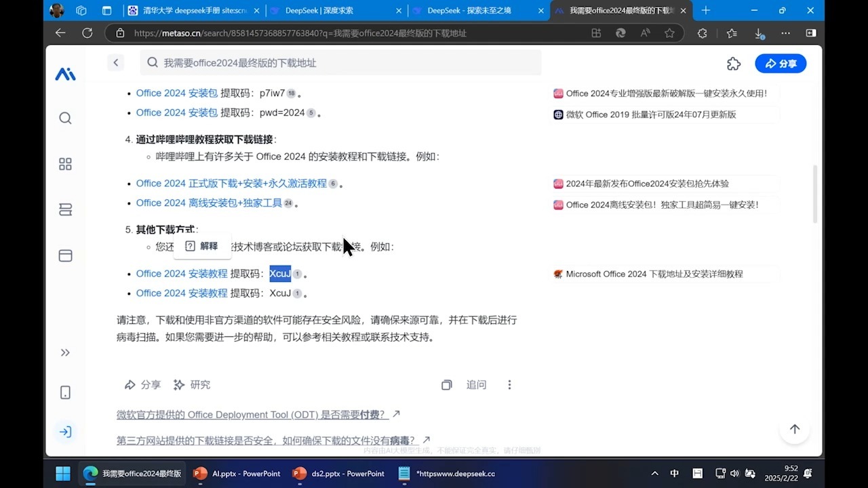
Task: Open Office 2024 正式版下载+安装+永久激活教程 link
Action: [231, 183]
